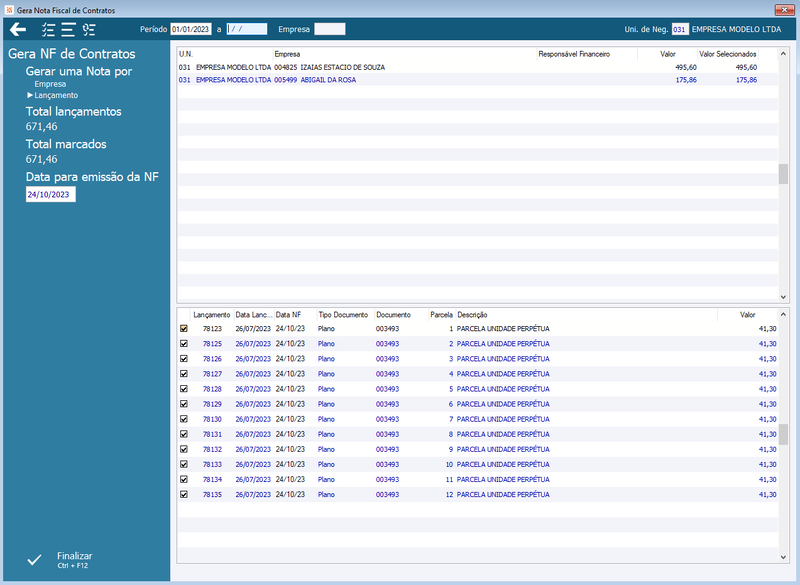The width and height of the screenshot is (800, 585).
Task: Toggle the checkbox for lançamento 78126
Action: pyautogui.click(x=184, y=359)
